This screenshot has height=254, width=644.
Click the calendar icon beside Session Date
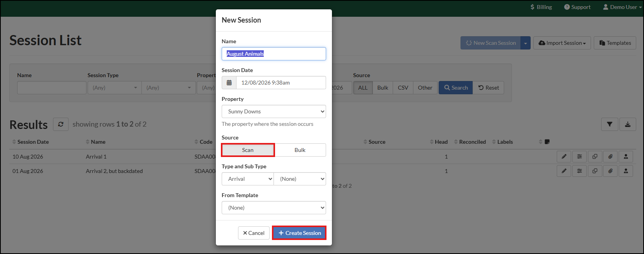pos(229,83)
